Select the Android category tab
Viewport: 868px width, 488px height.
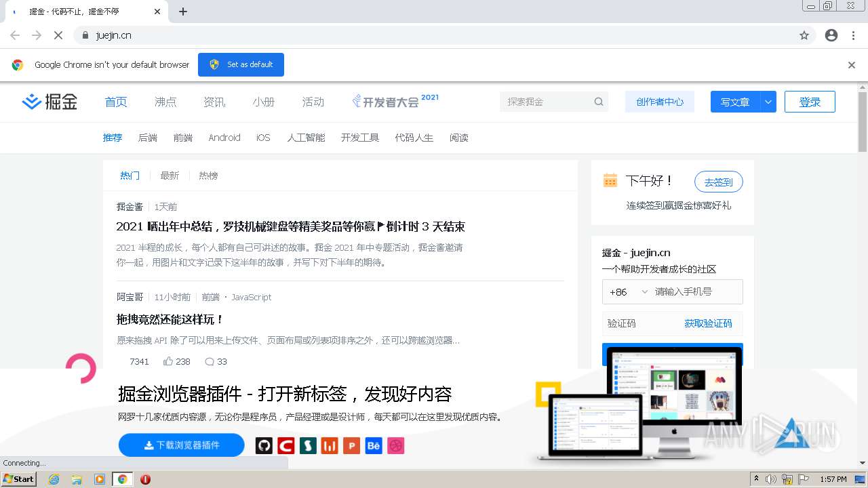[224, 138]
